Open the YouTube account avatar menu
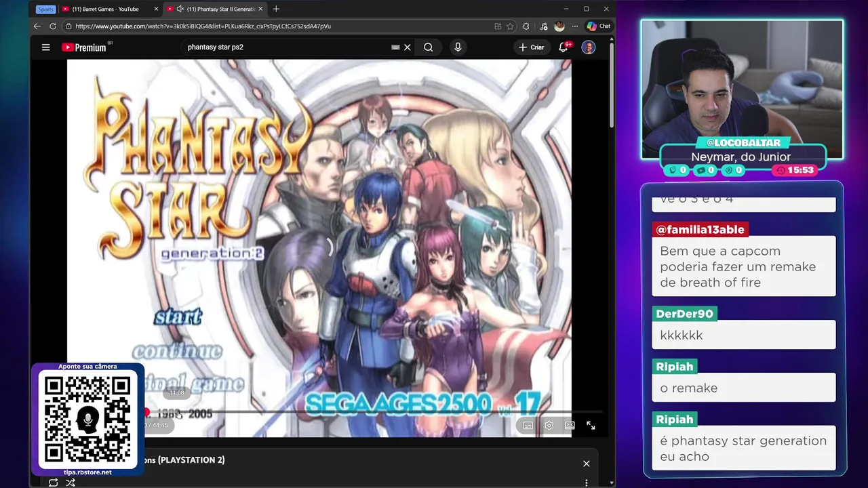This screenshot has height=488, width=868. (x=589, y=47)
